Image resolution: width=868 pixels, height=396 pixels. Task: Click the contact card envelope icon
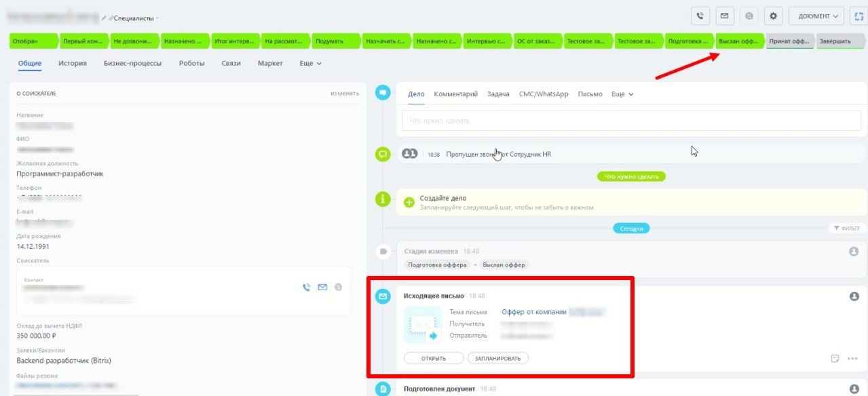(322, 288)
